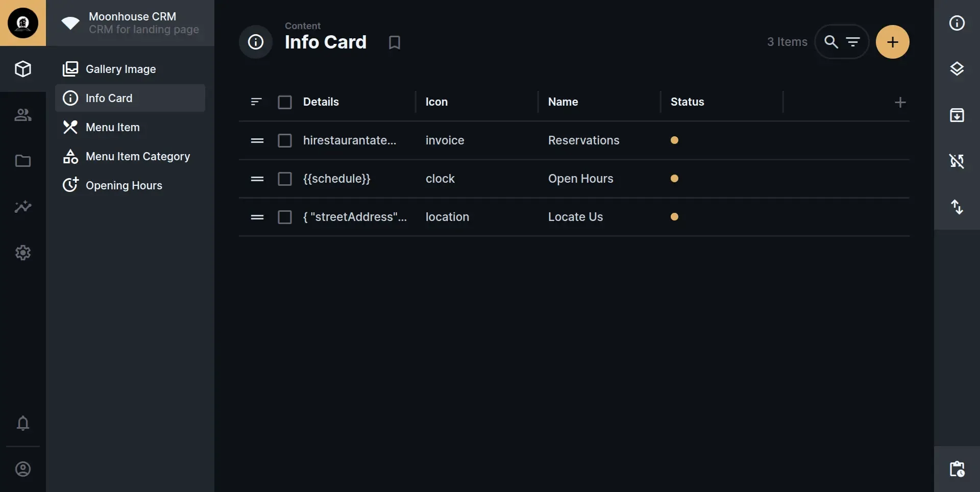Open the settings gear in left rail
This screenshot has height=492, width=980.
[23, 253]
